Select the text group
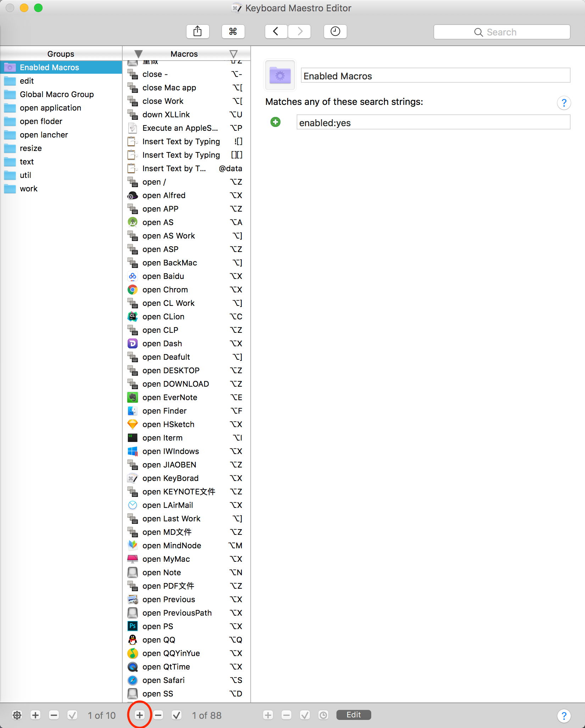This screenshot has height=728, width=585. click(61, 162)
